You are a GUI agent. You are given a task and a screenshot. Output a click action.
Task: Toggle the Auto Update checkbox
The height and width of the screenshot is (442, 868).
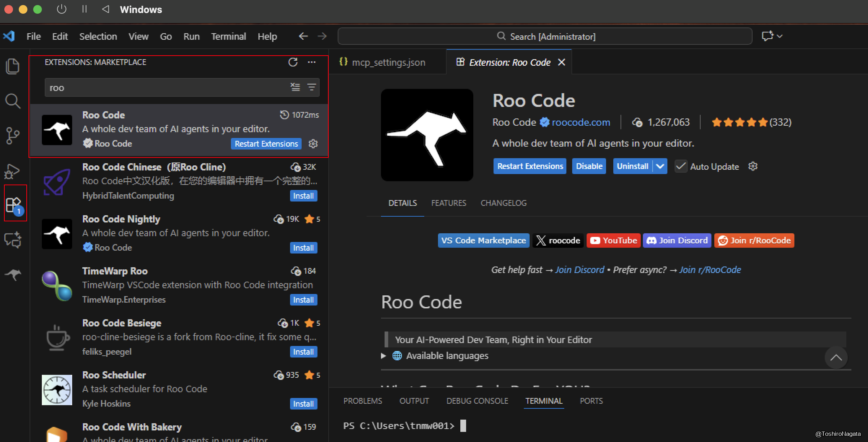point(681,166)
